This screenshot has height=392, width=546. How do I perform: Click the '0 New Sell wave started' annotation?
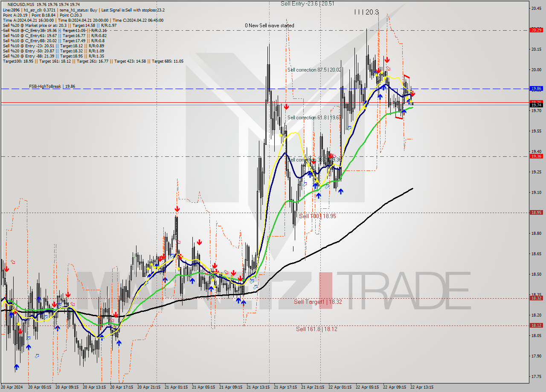click(x=269, y=26)
